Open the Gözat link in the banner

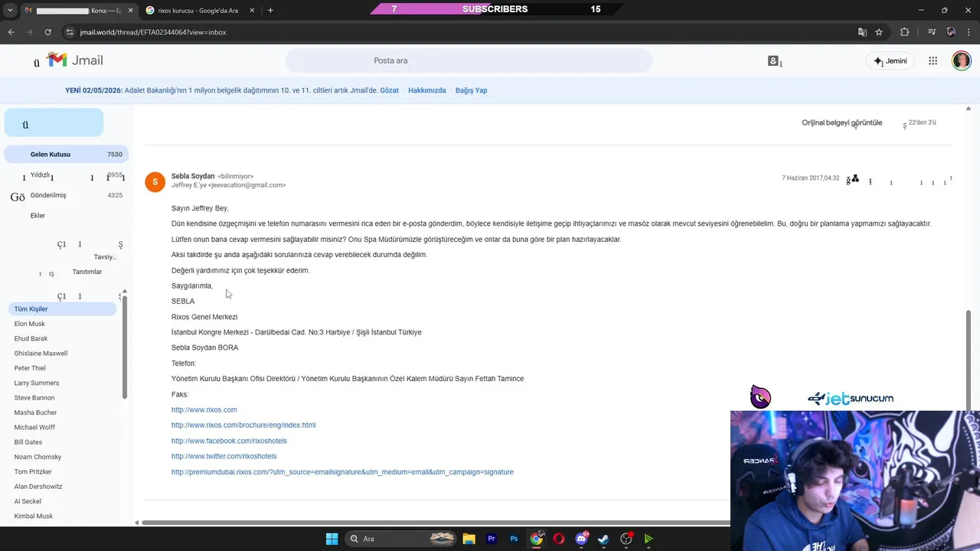tap(389, 90)
